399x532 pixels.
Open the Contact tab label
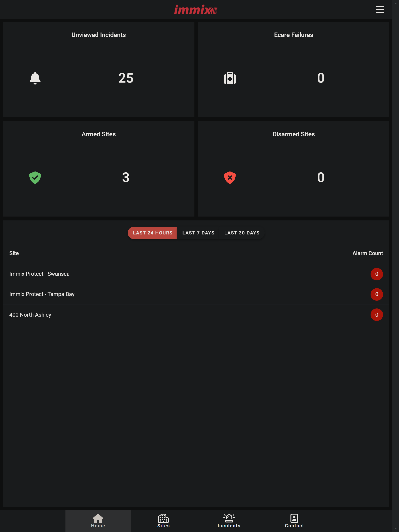coord(295,526)
